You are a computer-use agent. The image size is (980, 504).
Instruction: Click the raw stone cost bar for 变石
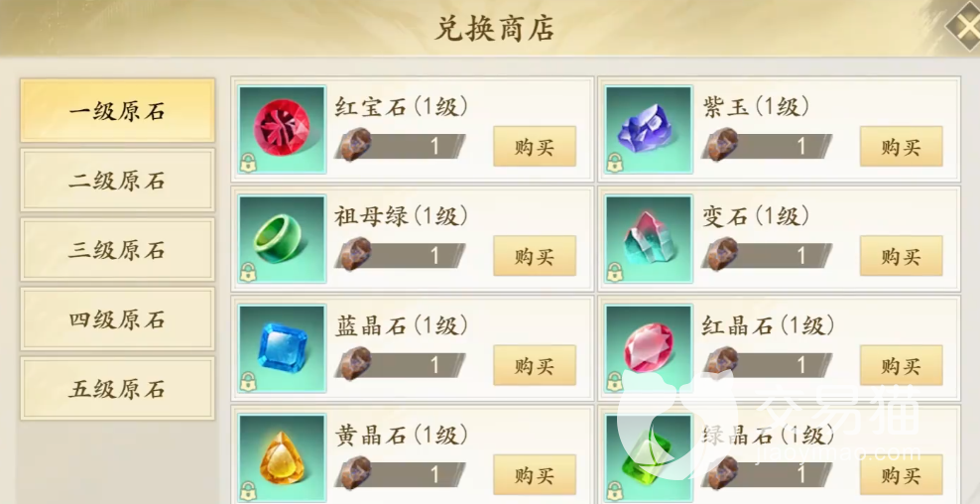[767, 256]
